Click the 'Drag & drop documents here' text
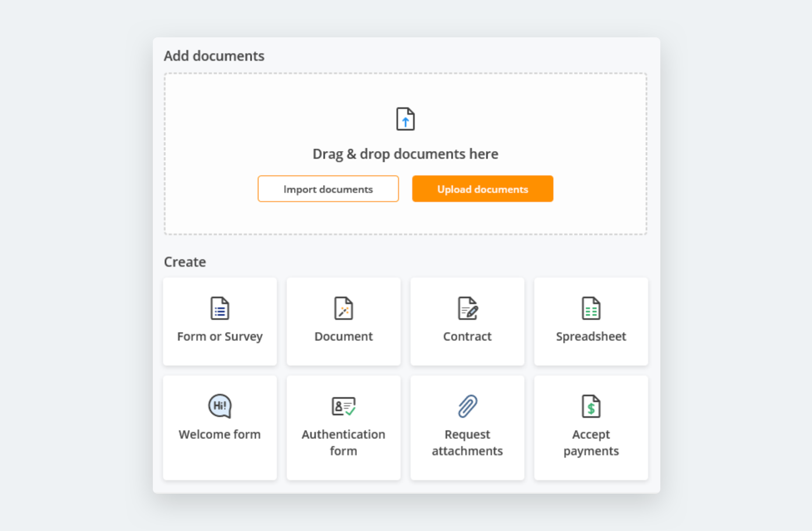812x531 pixels. (x=405, y=154)
